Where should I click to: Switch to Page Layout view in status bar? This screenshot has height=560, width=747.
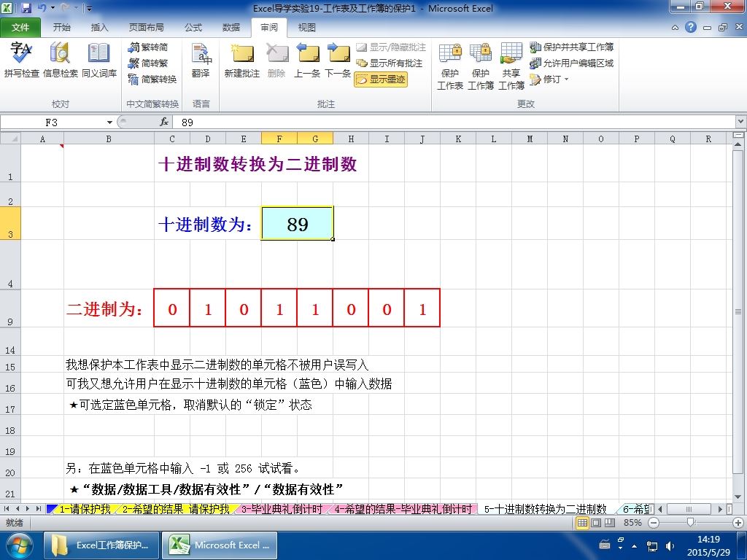pyautogui.click(x=596, y=523)
